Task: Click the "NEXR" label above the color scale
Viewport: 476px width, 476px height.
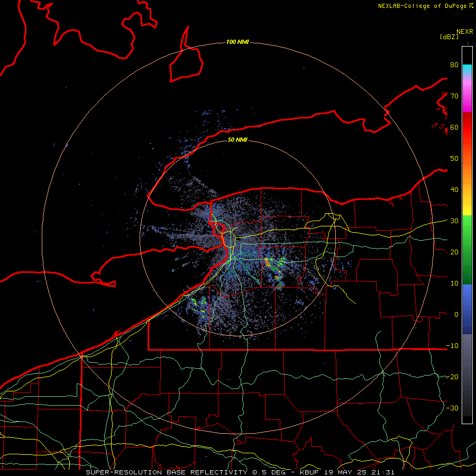Action: [464, 32]
